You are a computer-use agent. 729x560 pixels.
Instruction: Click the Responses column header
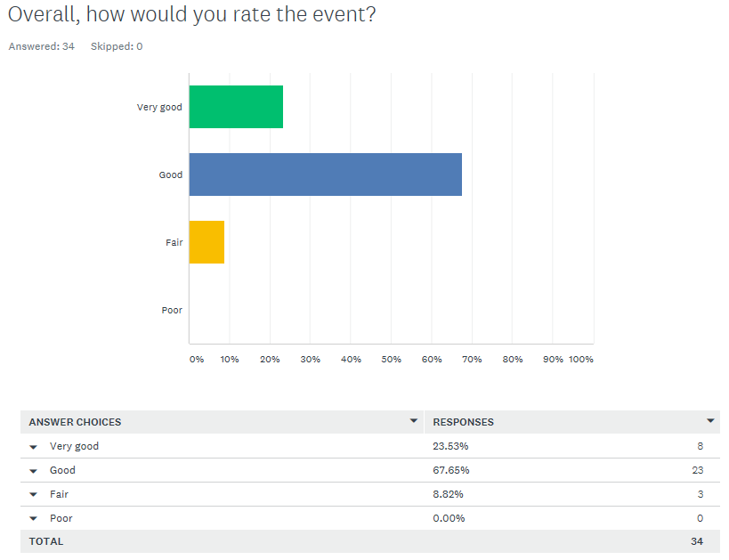click(x=463, y=422)
